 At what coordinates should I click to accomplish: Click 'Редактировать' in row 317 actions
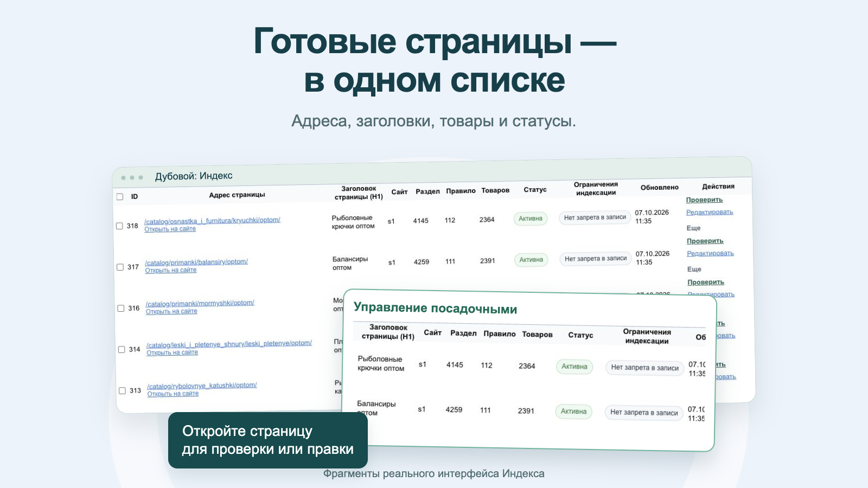tap(710, 253)
